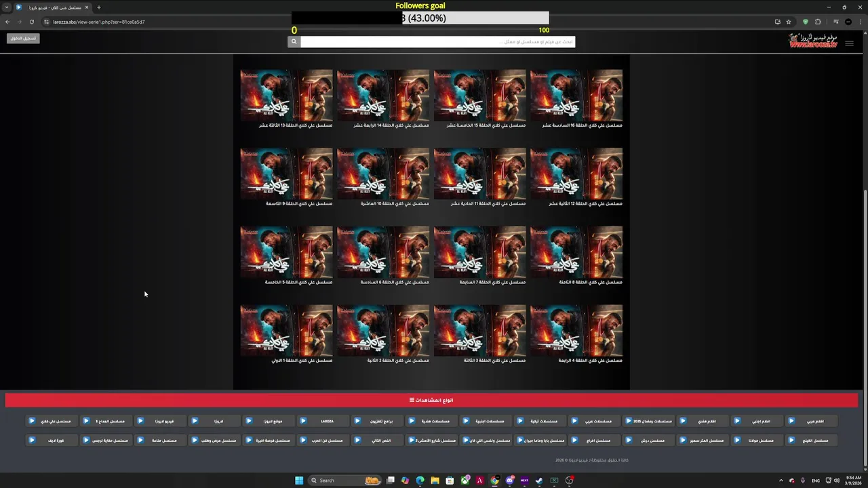Open the موقع لاروزا tag link
The height and width of the screenshot is (488, 868).
point(269,421)
